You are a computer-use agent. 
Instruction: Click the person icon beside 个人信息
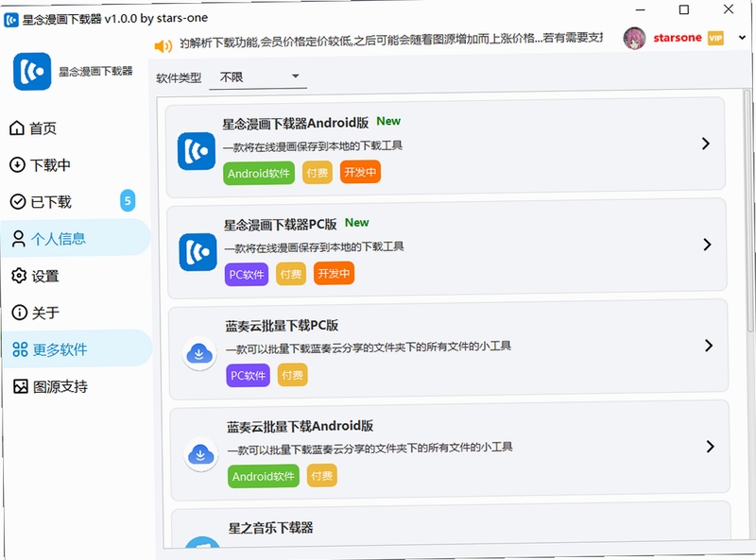point(18,239)
